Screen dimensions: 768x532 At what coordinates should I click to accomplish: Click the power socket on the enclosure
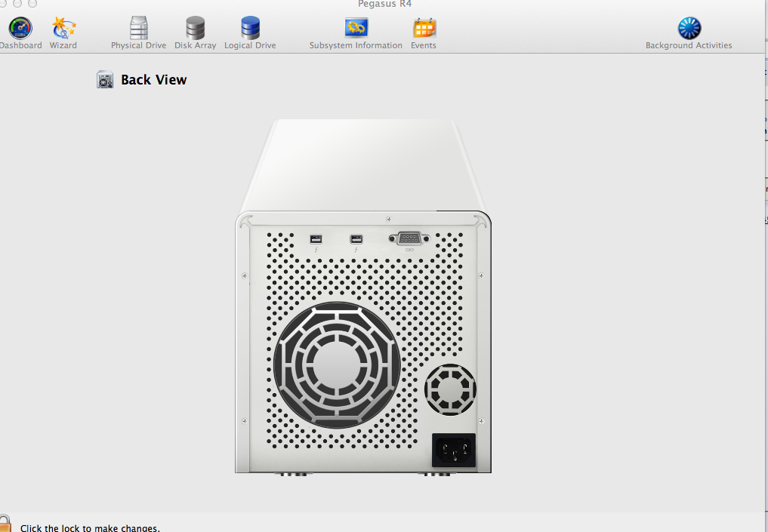click(454, 450)
